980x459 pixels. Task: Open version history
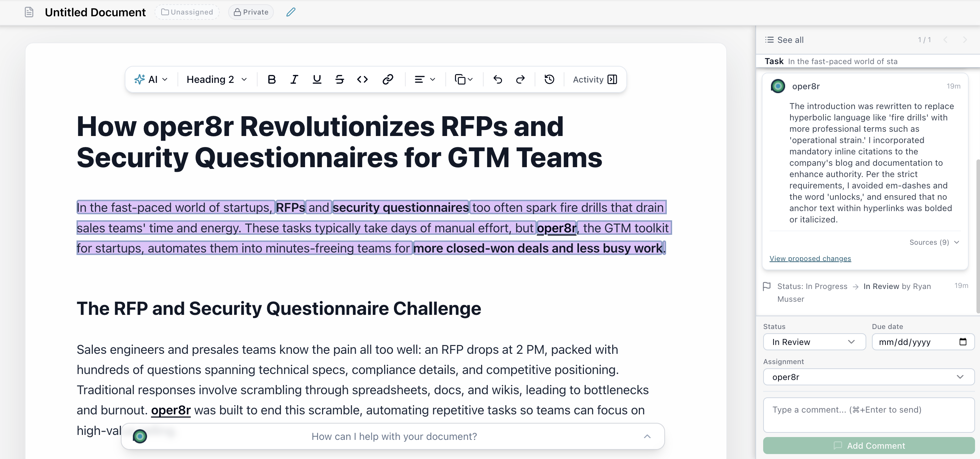click(x=549, y=79)
